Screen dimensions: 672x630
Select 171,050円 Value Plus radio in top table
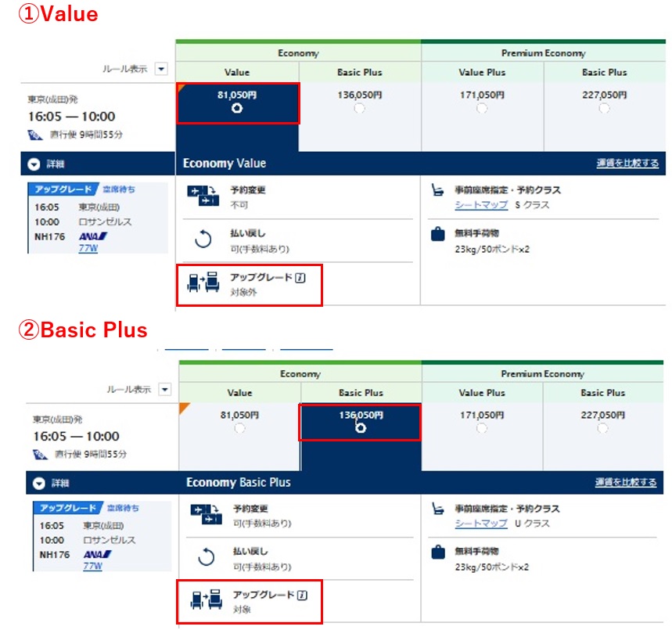482,109
